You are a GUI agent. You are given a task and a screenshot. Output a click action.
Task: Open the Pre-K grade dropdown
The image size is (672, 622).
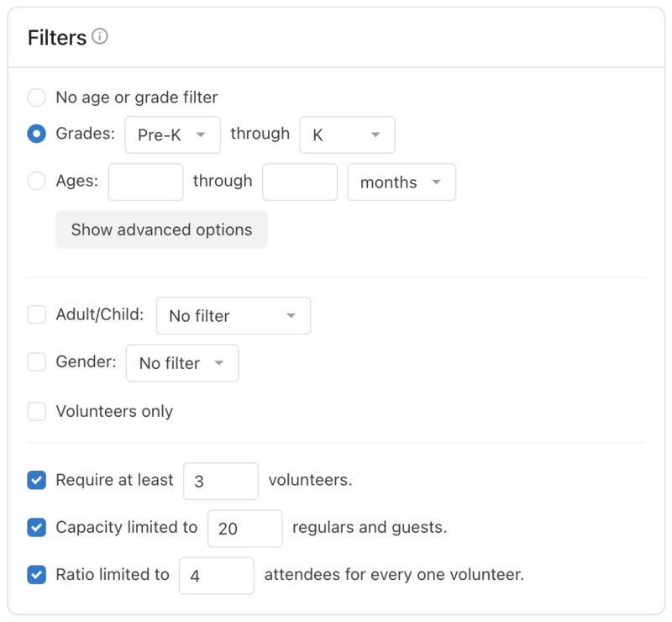pos(172,134)
